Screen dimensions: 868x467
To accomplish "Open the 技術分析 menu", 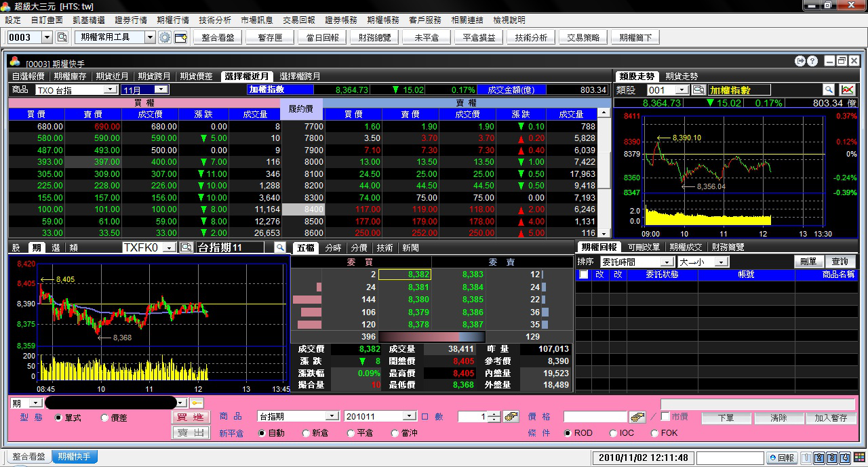I will click(x=215, y=20).
